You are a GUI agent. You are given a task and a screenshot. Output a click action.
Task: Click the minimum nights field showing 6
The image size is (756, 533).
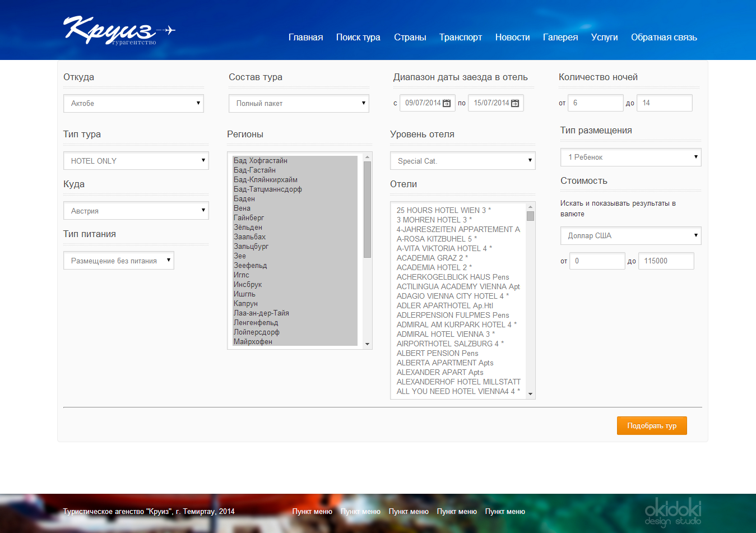595,103
